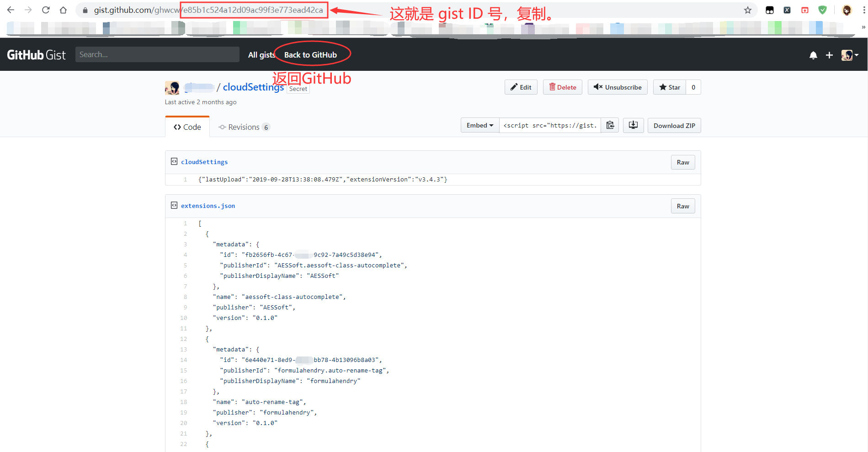Go forward in browser history

point(28,10)
